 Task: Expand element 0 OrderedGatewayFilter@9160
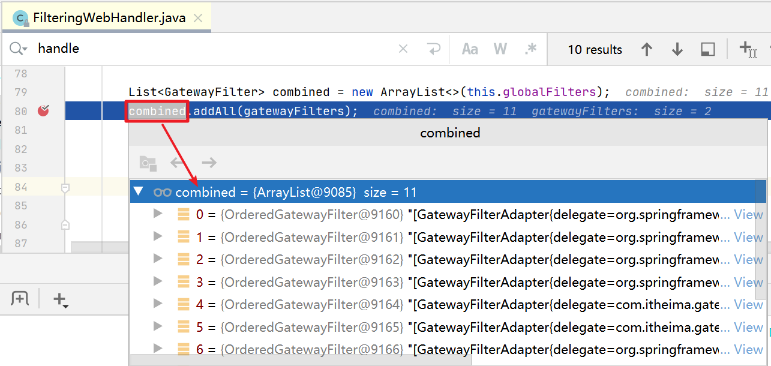click(158, 214)
